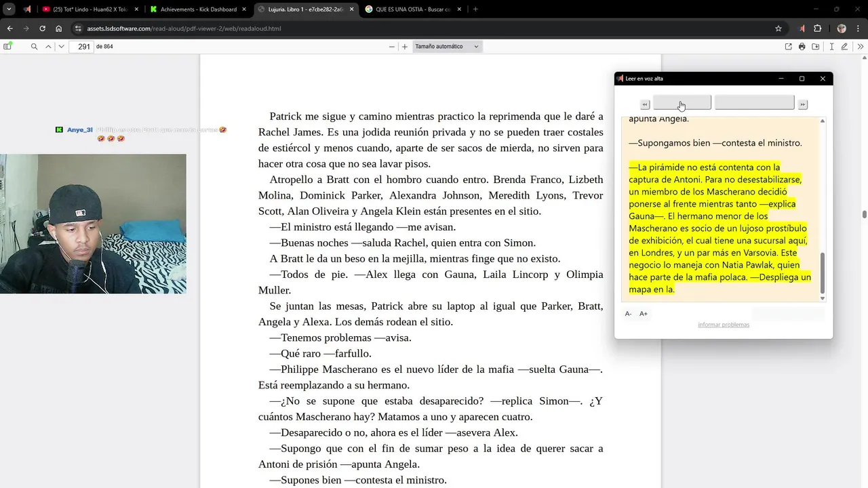Close the Tot* Lindo YouTube tab

tap(136, 9)
